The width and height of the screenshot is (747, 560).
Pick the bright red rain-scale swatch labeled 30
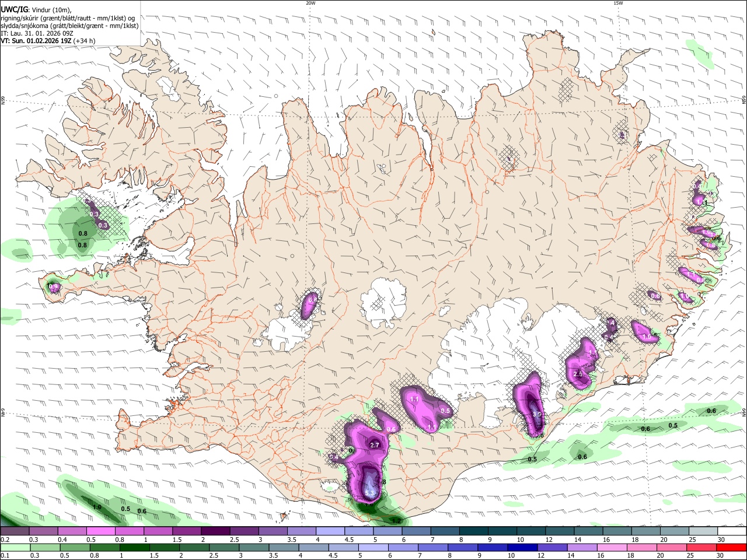[732, 547]
